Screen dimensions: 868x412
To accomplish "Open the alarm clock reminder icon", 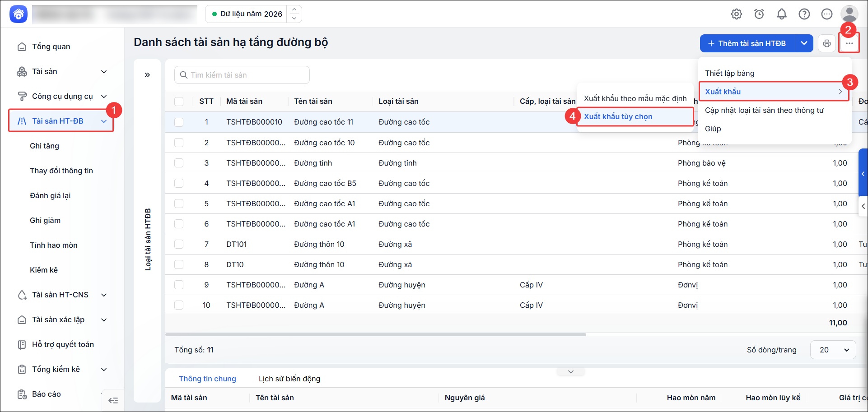I will coord(759,14).
